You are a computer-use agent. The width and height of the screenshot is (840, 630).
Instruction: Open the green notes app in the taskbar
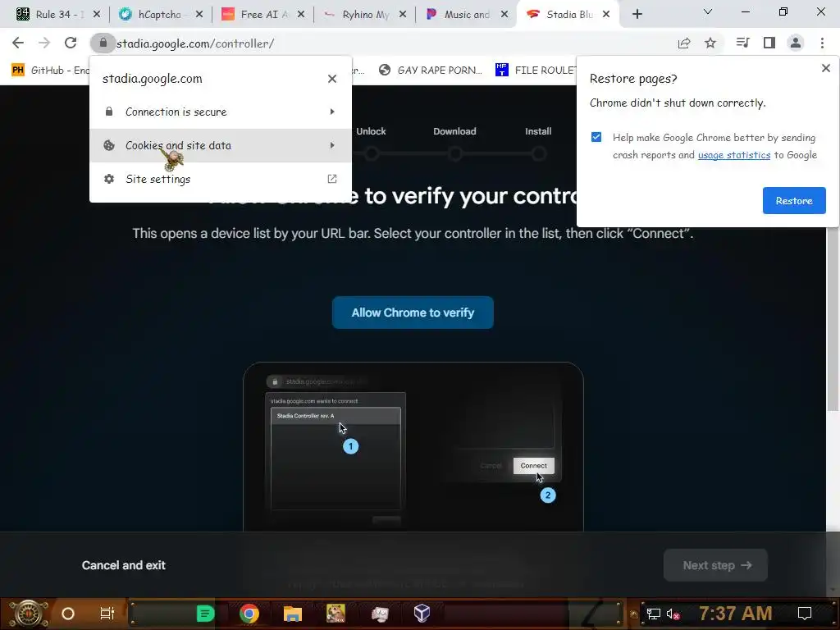click(x=205, y=614)
